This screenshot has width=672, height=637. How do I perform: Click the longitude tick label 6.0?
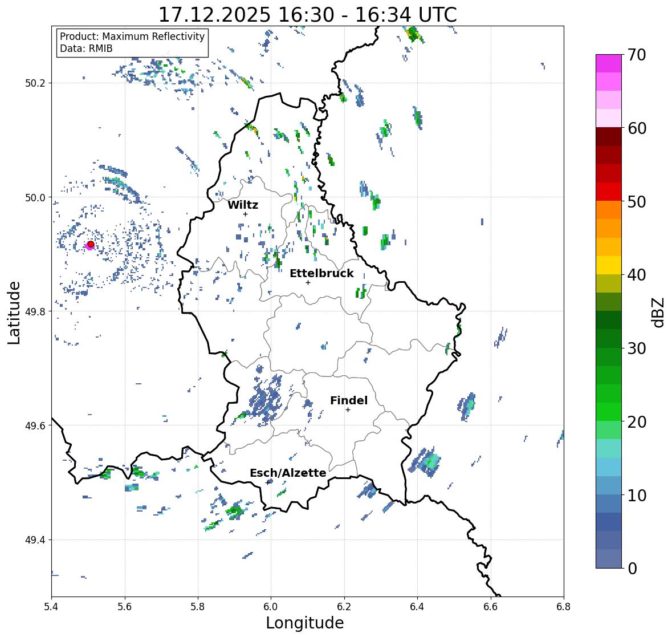271,606
